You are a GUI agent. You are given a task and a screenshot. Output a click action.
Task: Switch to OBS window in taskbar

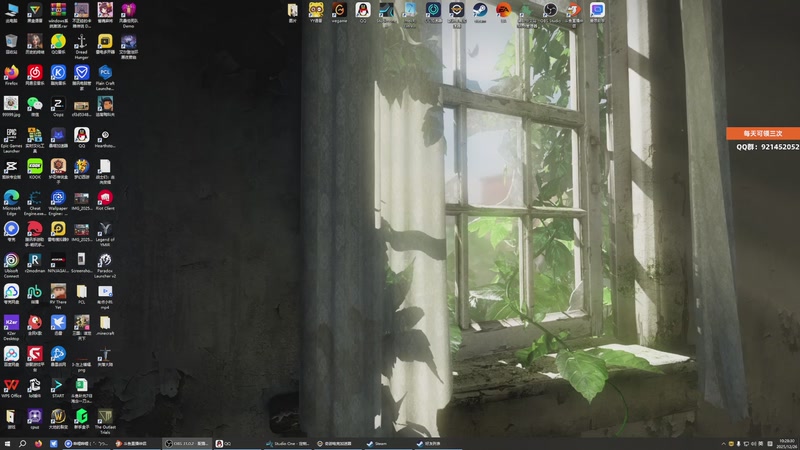coord(187,443)
